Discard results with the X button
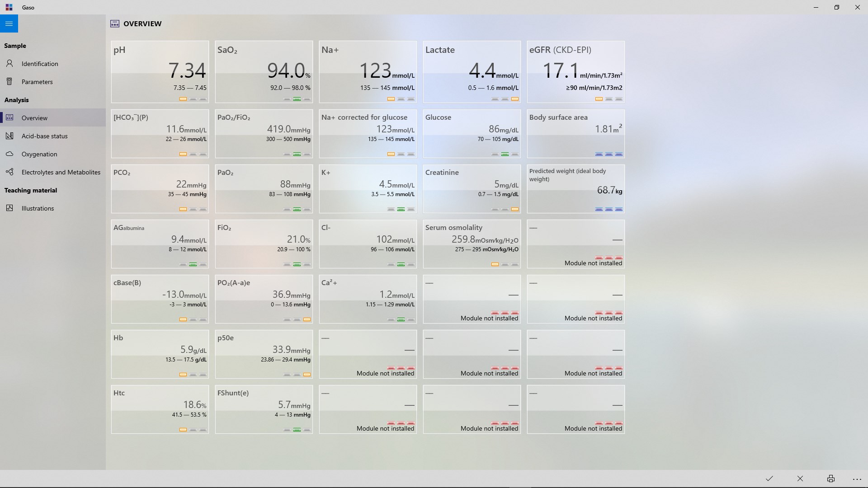 [800, 479]
